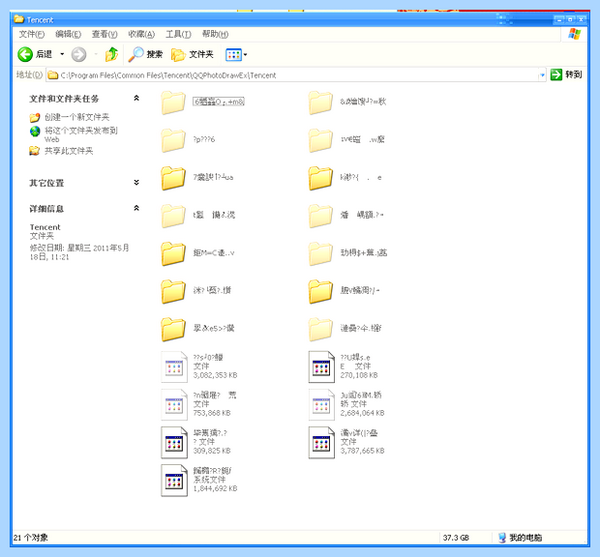600x557 pixels.
Task: Select the file icon sized 3,082,353 KB
Action: (x=174, y=367)
